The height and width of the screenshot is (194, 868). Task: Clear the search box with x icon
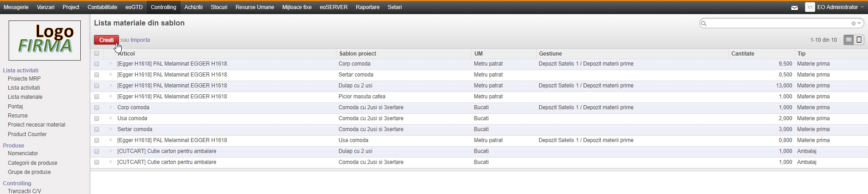pyautogui.click(x=853, y=23)
